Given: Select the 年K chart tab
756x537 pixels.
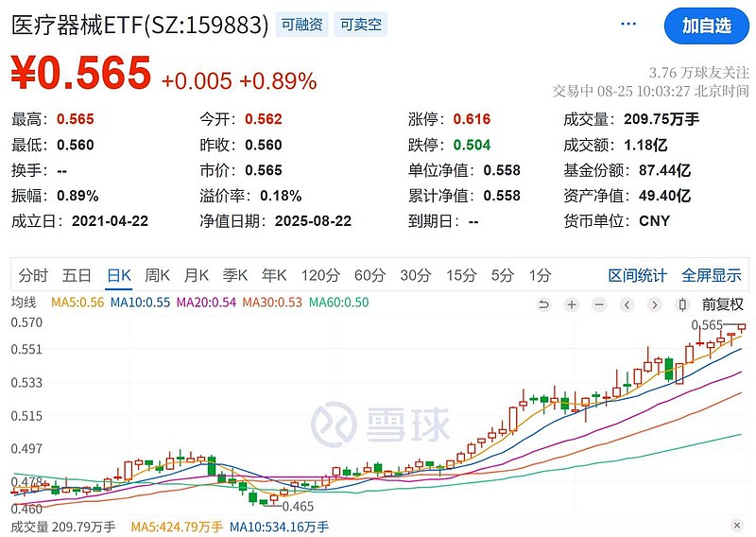Looking at the screenshot, I should pyautogui.click(x=274, y=275).
